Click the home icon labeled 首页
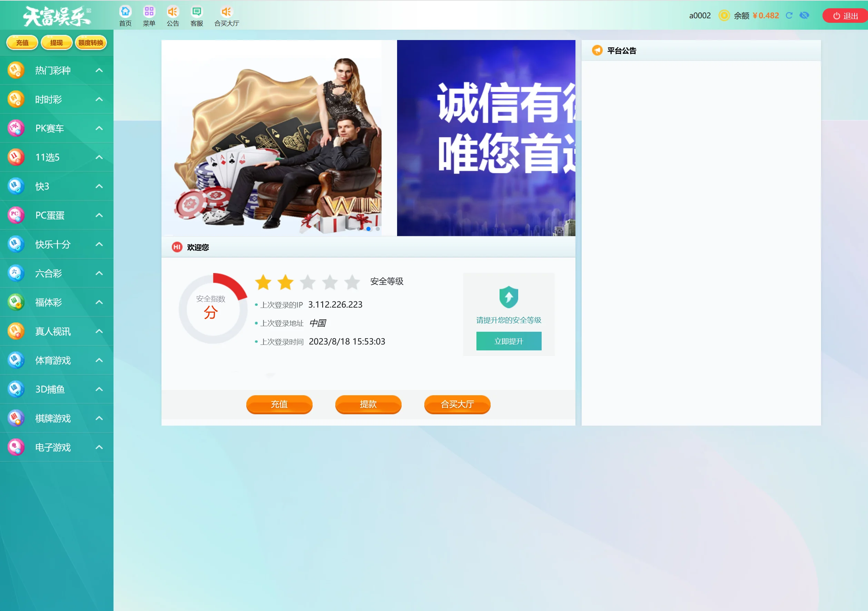This screenshot has height=611, width=868. click(x=125, y=11)
